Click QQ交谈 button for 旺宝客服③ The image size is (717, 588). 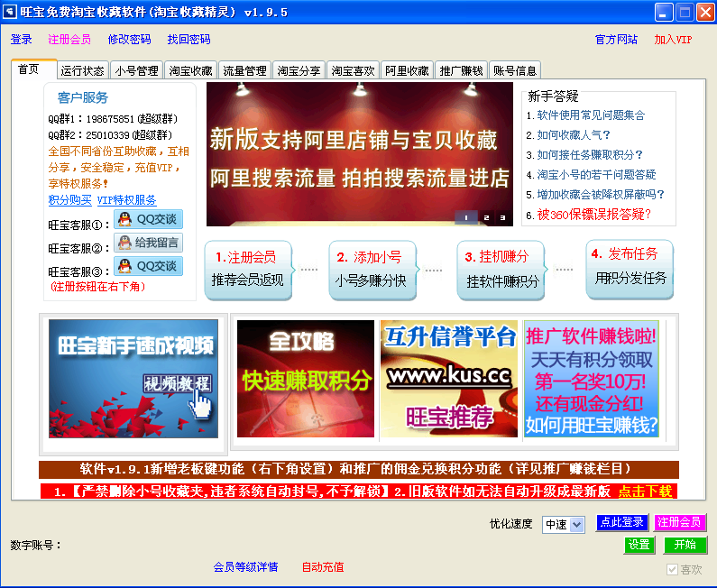coord(149,266)
